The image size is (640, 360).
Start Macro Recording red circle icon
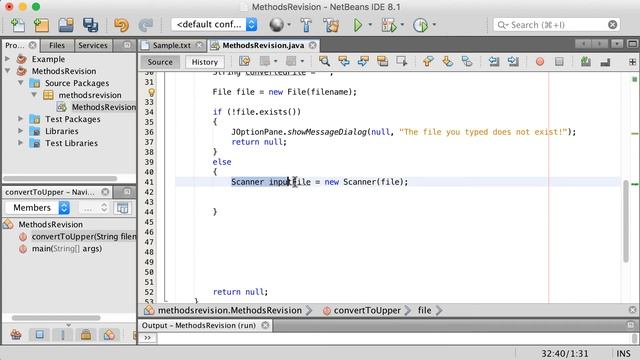pyautogui.click(x=540, y=62)
